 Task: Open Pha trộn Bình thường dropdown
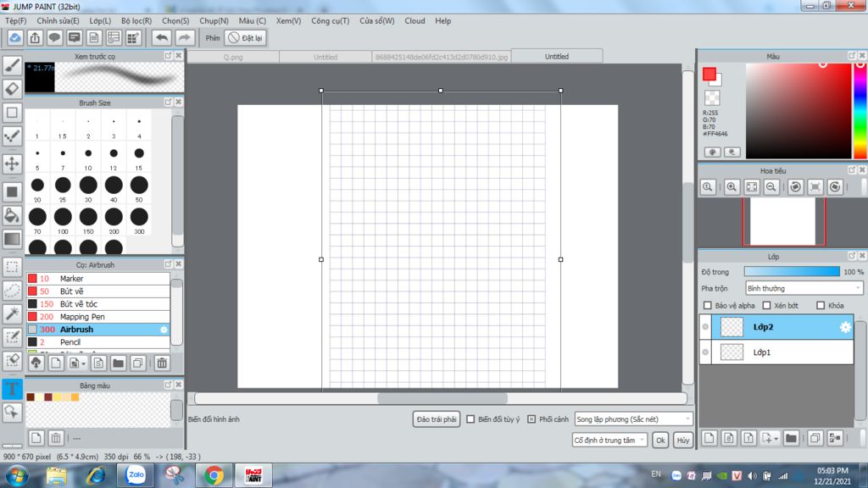click(804, 288)
